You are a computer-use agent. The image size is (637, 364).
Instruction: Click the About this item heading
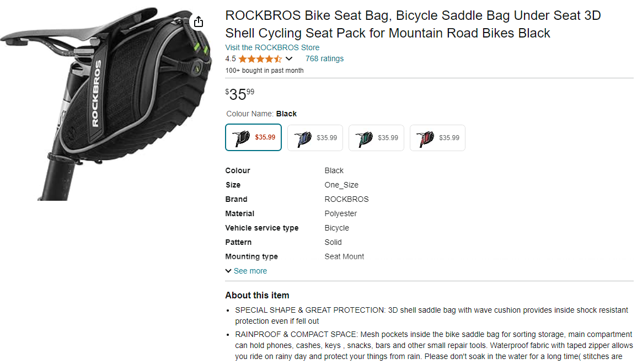[x=257, y=295]
